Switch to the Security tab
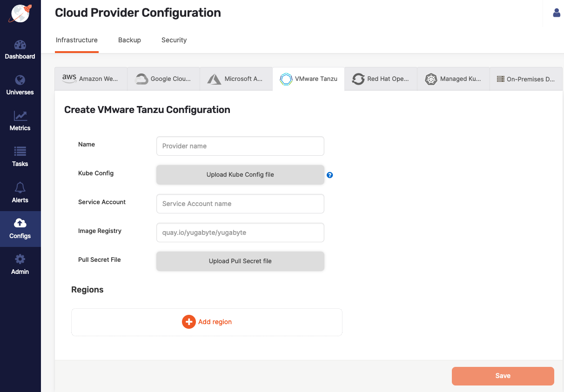Viewport: 564px width, 392px height. [174, 40]
